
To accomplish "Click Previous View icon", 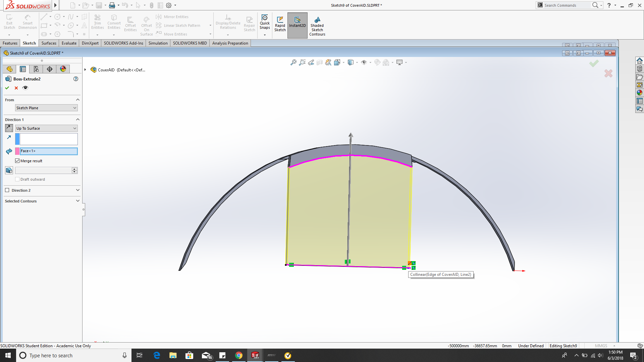I will tap(311, 62).
